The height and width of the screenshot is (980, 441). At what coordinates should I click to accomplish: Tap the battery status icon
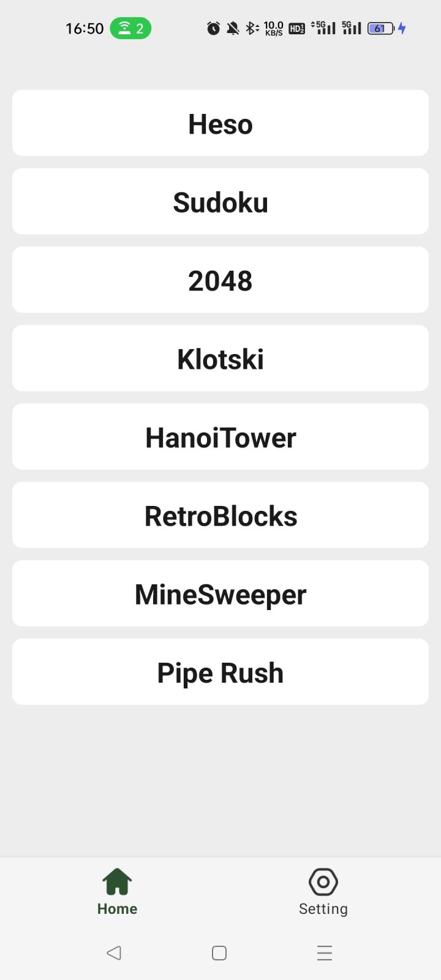pos(380,28)
